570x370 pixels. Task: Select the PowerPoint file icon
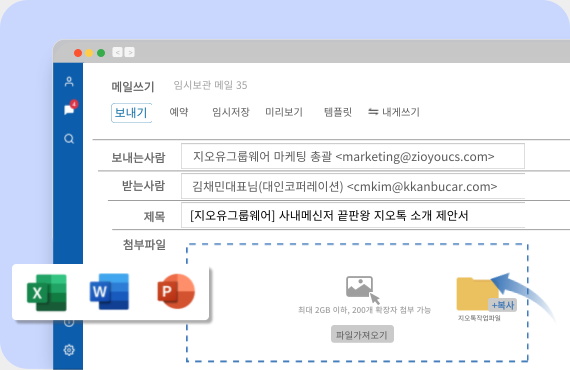click(176, 291)
